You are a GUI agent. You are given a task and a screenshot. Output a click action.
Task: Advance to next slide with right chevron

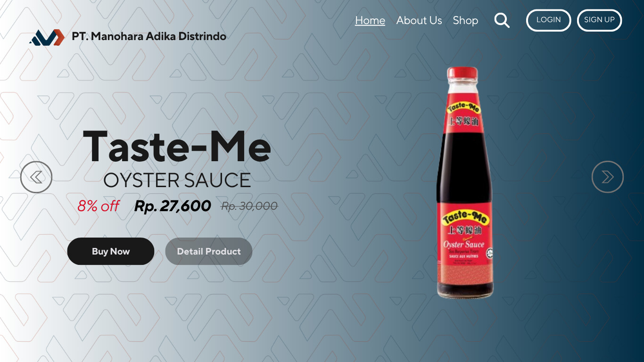[x=608, y=177]
